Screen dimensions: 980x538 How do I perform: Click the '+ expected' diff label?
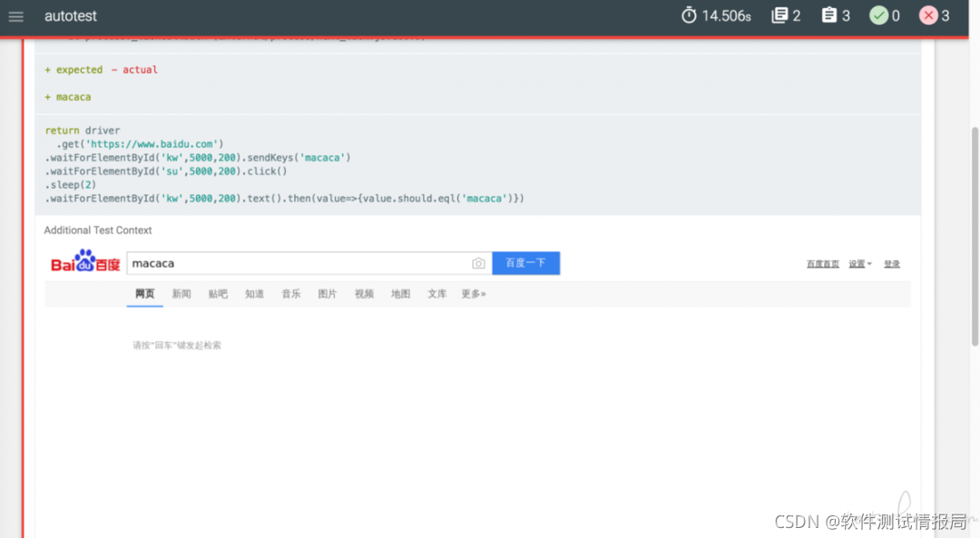tap(73, 69)
